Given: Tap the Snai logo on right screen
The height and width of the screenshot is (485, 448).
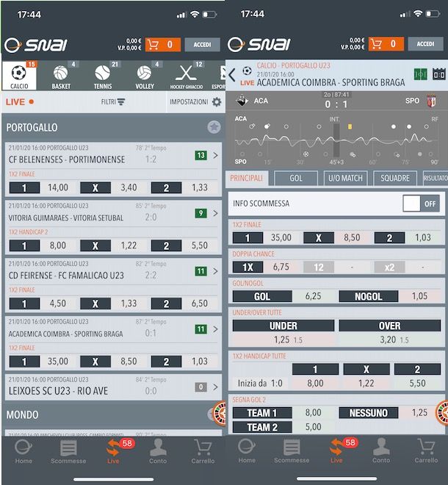Looking at the screenshot, I should (259, 45).
